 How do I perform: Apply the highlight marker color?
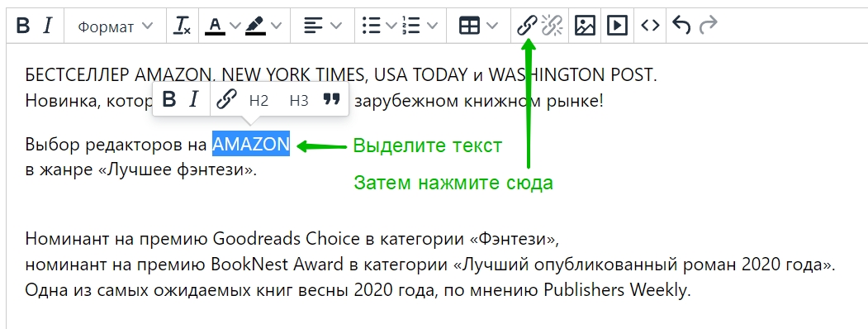[x=256, y=26]
